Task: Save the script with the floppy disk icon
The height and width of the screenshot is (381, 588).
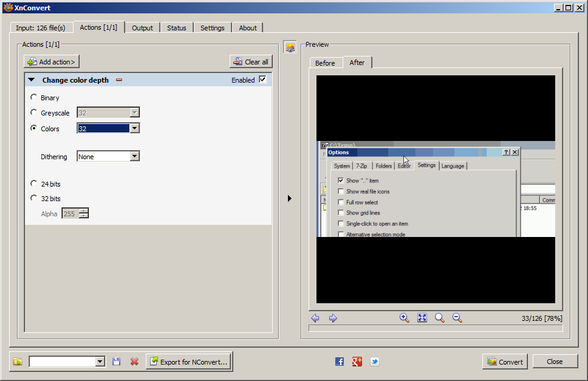Action: tap(116, 362)
